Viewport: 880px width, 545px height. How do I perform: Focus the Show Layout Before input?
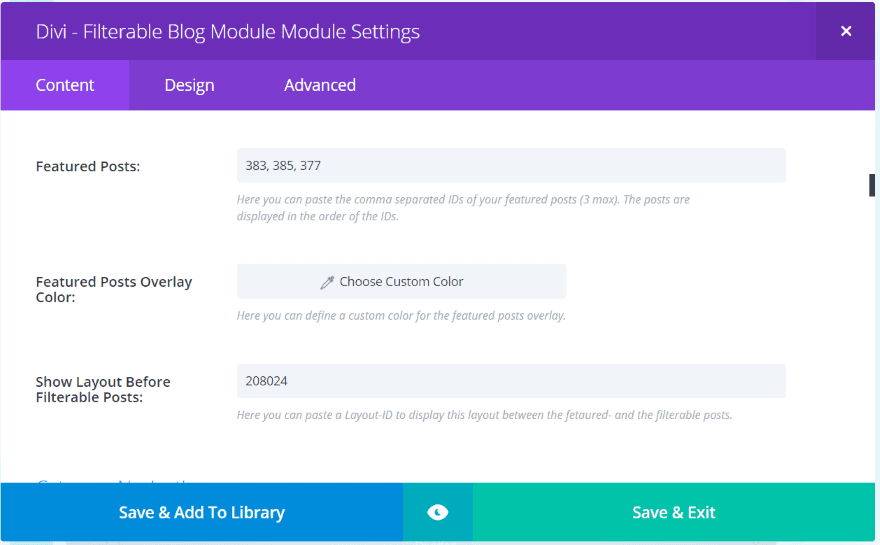tap(511, 381)
